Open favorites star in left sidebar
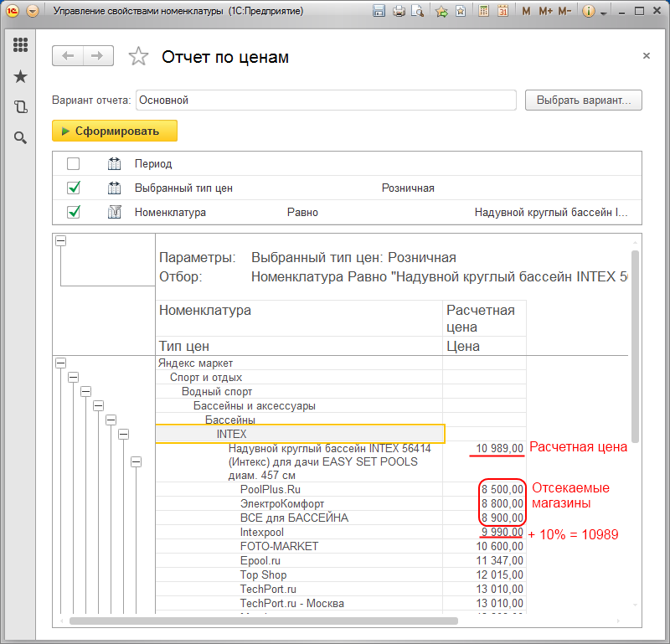 (x=20, y=76)
